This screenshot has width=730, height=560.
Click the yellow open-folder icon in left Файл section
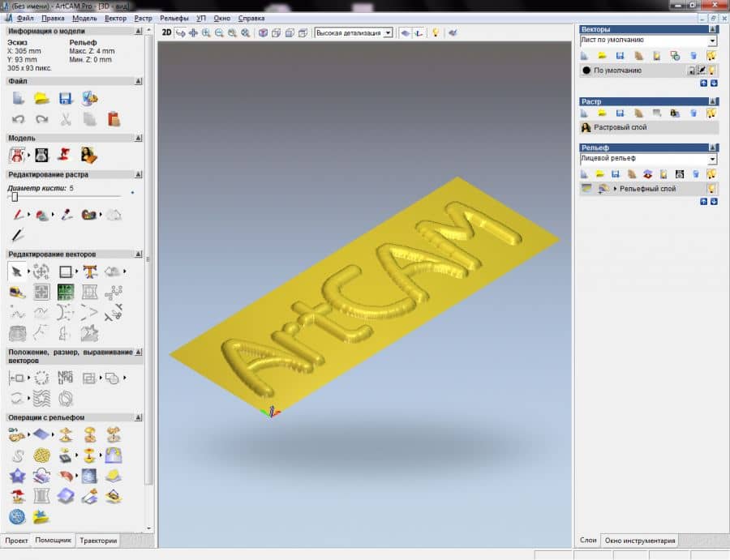pyautogui.click(x=41, y=98)
